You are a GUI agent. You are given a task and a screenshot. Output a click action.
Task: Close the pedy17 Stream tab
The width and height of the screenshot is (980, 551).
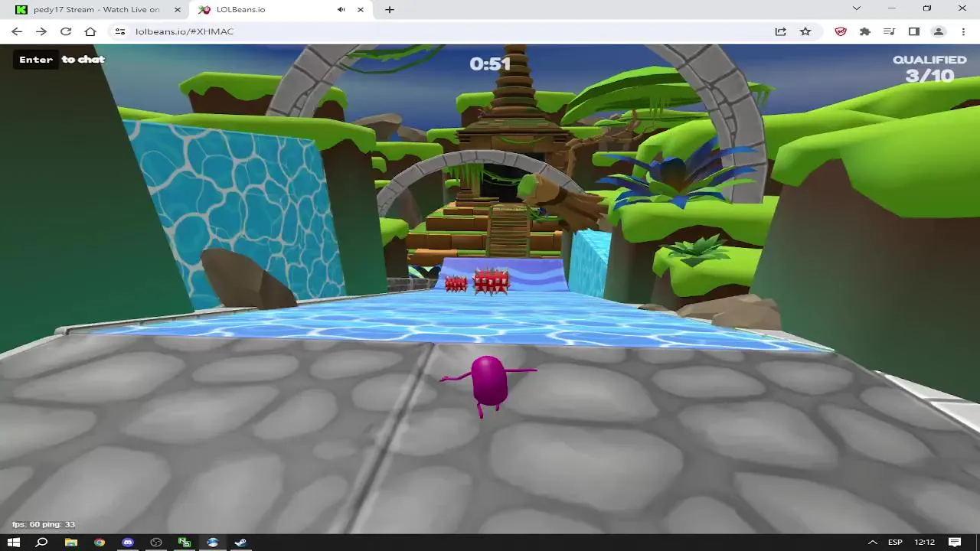pos(178,9)
